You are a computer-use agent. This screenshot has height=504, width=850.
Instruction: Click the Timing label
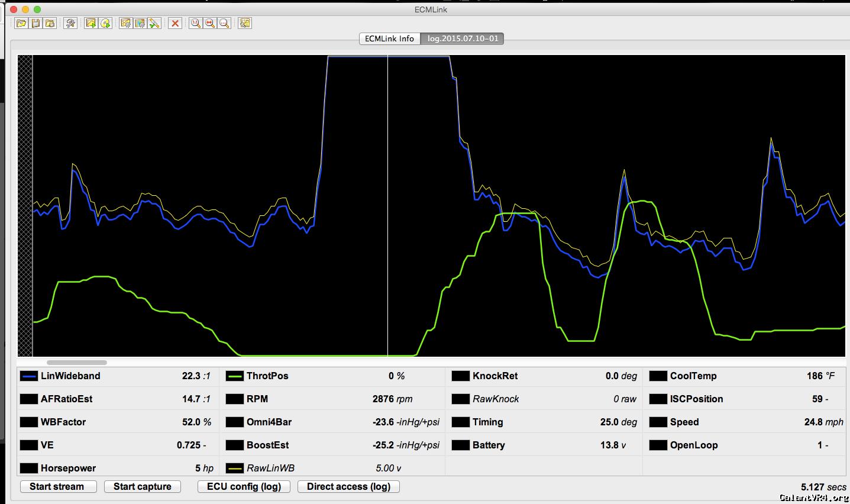[x=488, y=422]
